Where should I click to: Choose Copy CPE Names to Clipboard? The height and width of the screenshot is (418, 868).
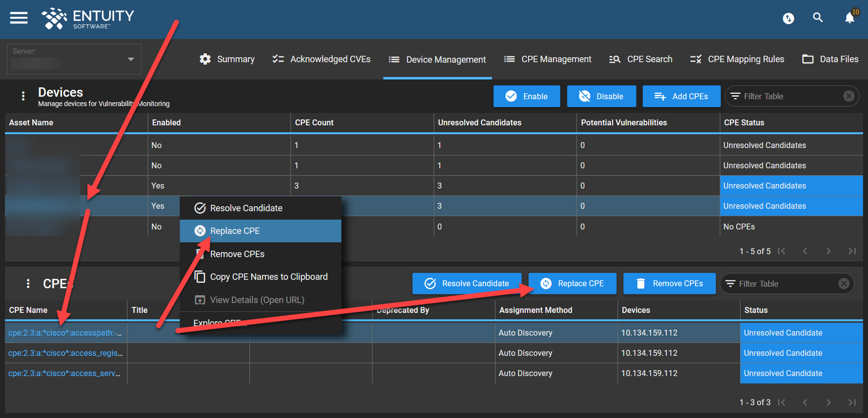(x=260, y=277)
